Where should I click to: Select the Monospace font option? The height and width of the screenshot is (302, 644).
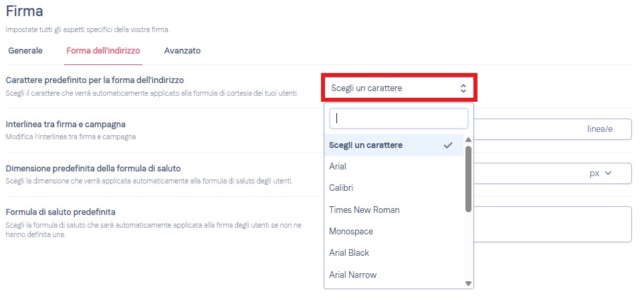(x=394, y=232)
